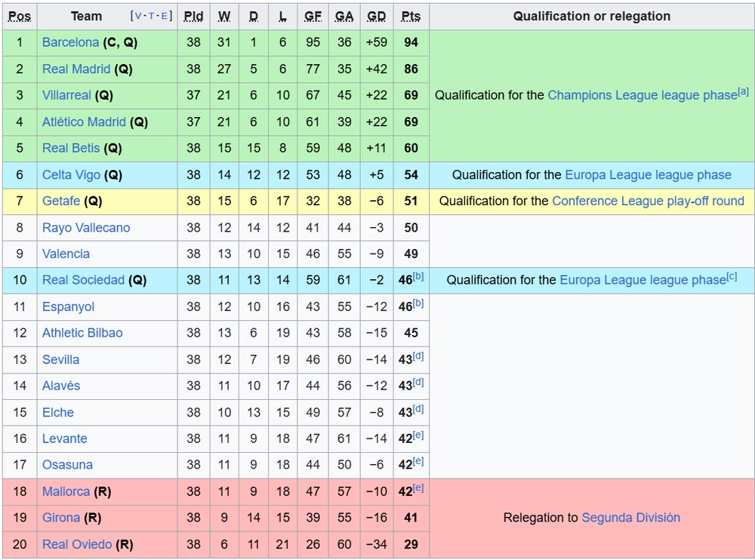Follow the Segunda División link
This screenshot has width=755, height=560.
pos(630,518)
